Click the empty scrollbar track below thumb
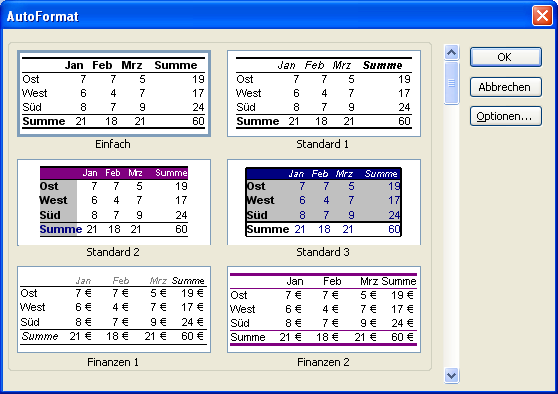This screenshot has height=394, width=558. pos(452,236)
